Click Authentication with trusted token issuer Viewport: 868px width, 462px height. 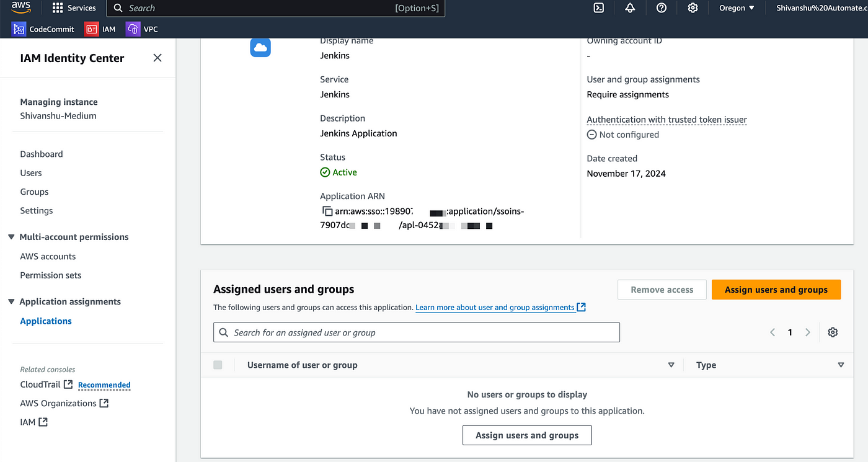(x=666, y=120)
